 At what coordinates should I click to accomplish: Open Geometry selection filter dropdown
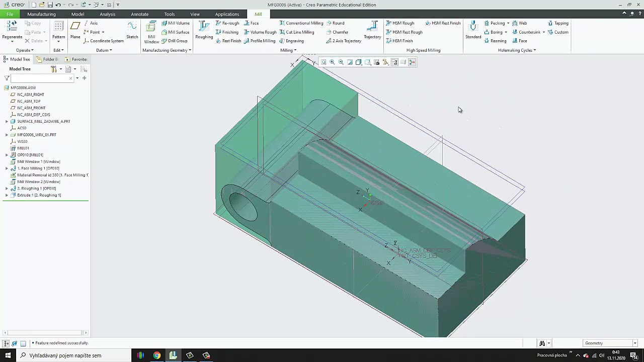(x=635, y=343)
